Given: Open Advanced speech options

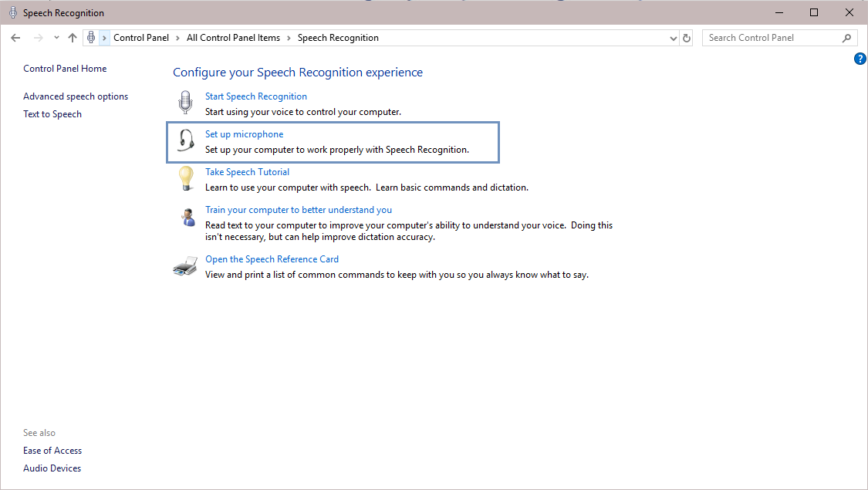Looking at the screenshot, I should click(76, 96).
